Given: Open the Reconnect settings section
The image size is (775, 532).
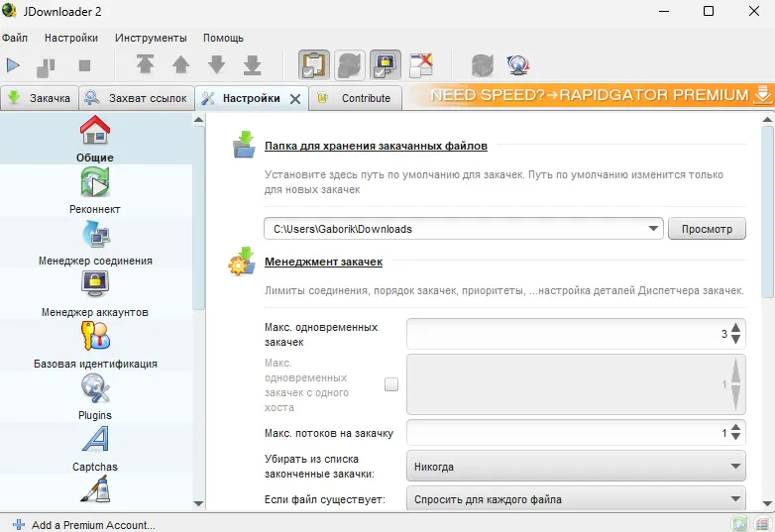Looking at the screenshot, I should [95, 190].
